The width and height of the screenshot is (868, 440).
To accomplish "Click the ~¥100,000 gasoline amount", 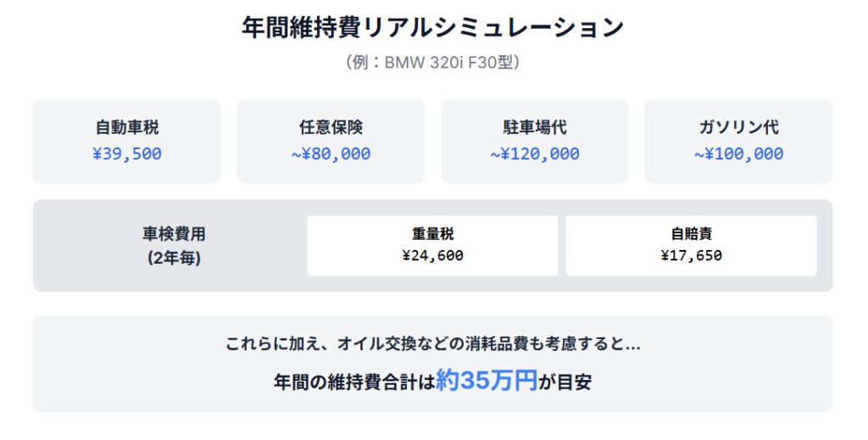I will [738, 153].
